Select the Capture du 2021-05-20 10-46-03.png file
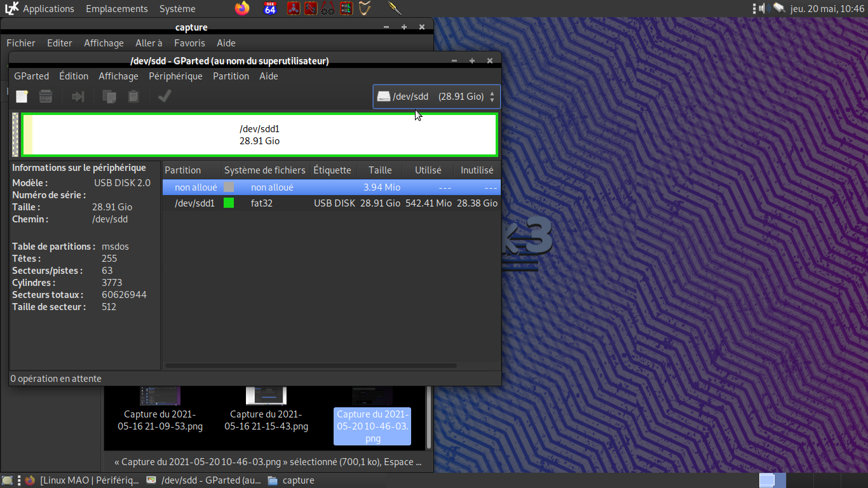This screenshot has width=868, height=488. click(372, 426)
